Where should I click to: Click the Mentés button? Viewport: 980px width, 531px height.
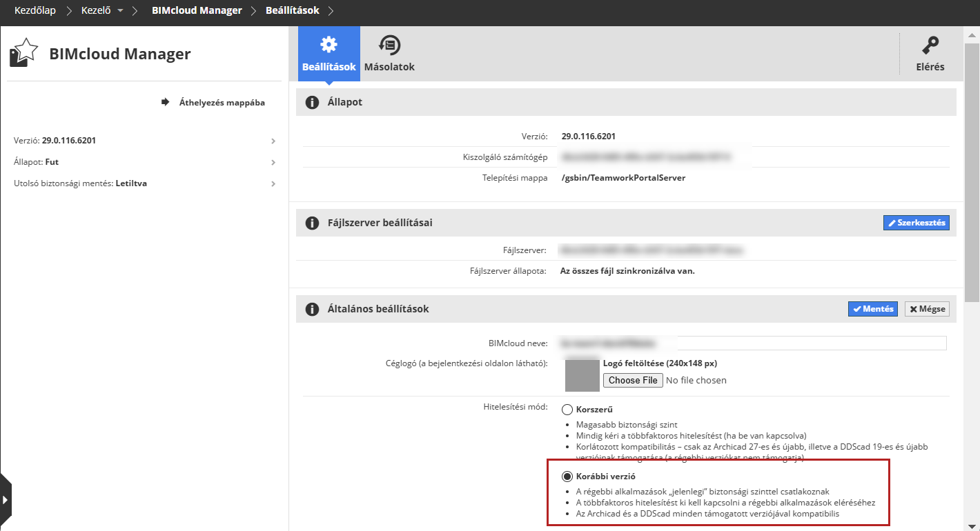pos(872,309)
